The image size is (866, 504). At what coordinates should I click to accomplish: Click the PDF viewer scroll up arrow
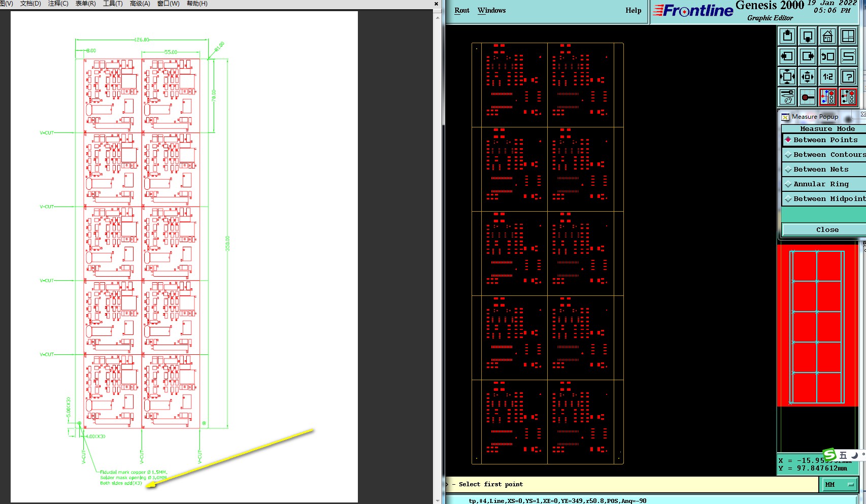(x=438, y=18)
